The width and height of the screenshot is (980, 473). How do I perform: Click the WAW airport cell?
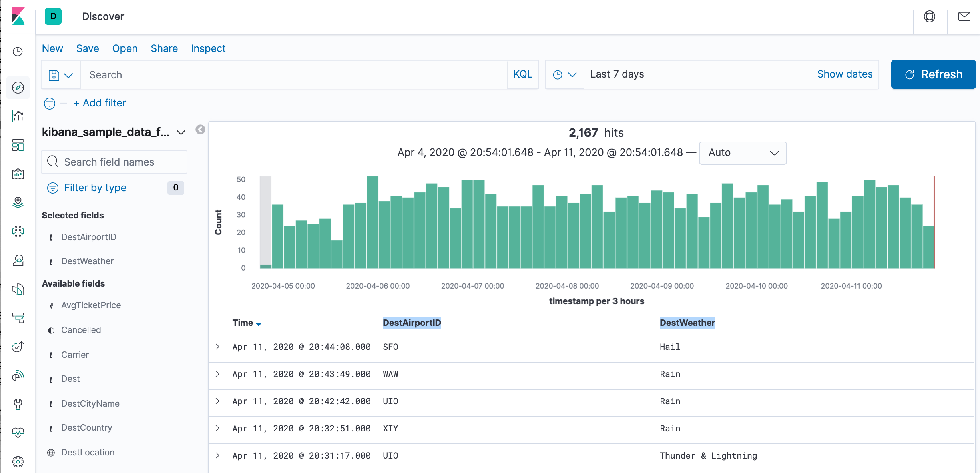(x=390, y=374)
